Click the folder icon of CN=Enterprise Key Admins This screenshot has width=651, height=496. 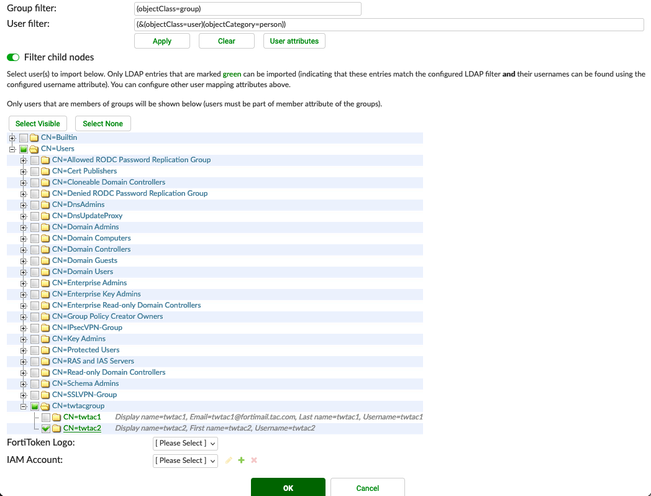point(45,294)
